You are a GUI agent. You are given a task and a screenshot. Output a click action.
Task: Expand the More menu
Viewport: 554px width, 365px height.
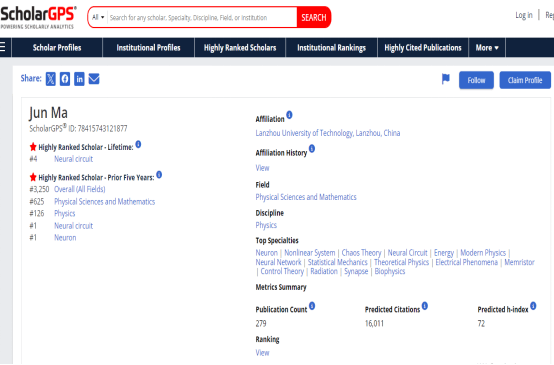tap(487, 48)
